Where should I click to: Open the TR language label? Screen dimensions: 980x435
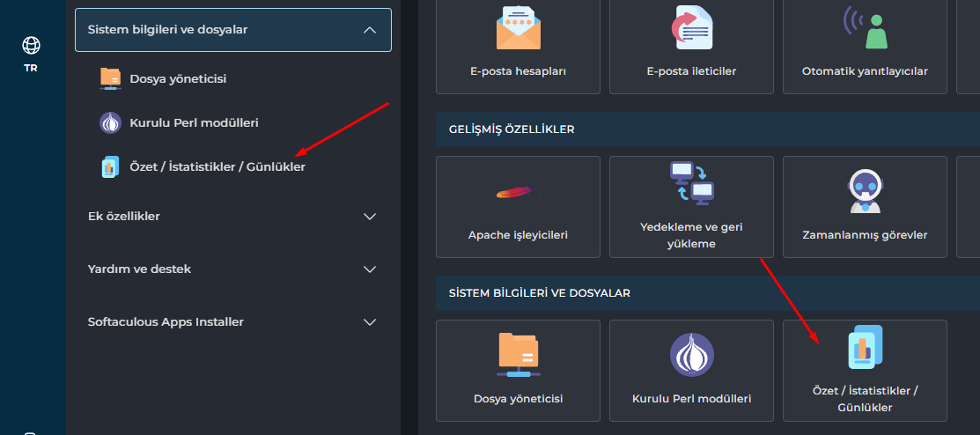(31, 68)
